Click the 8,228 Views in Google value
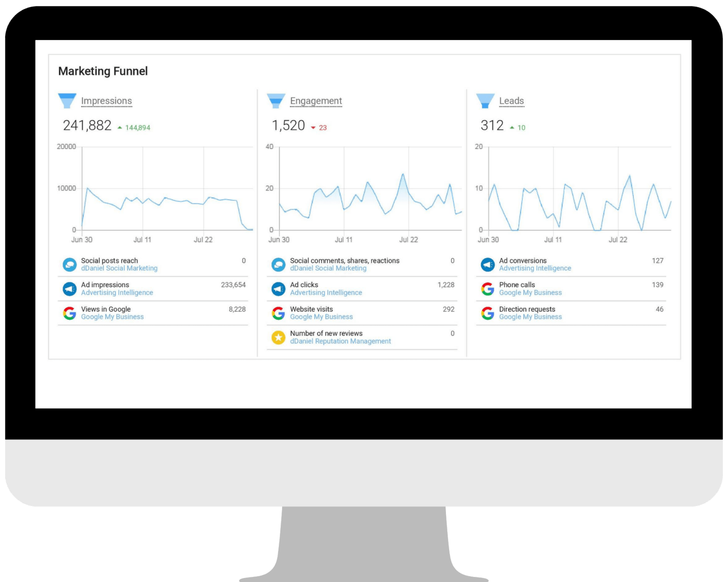Viewport: 728px width, 582px height. click(237, 309)
